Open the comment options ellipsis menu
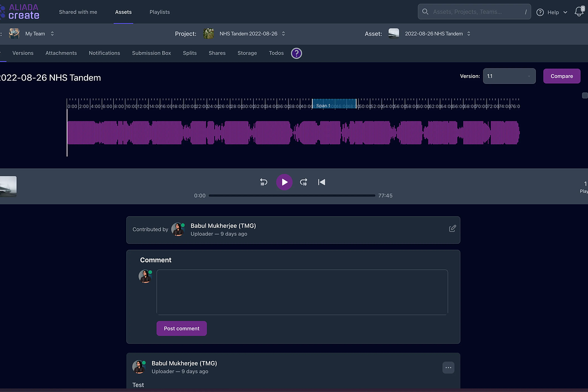The height and width of the screenshot is (392, 588). pos(448,367)
